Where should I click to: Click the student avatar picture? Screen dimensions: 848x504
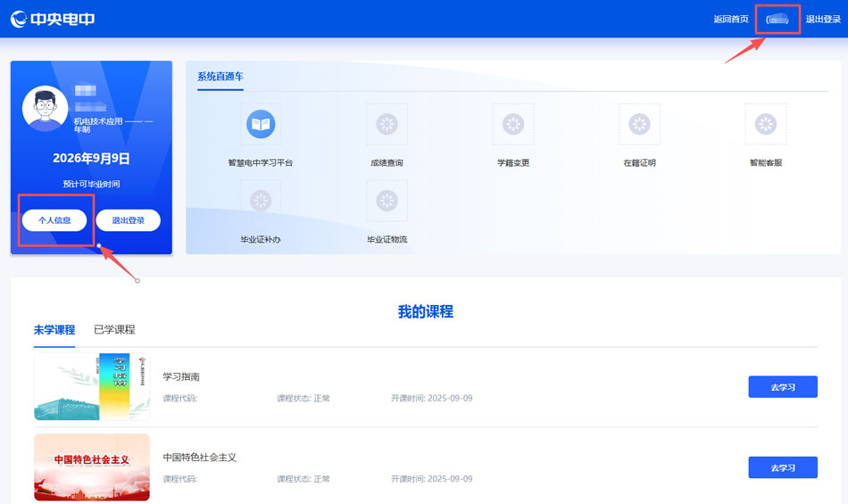pyautogui.click(x=45, y=109)
